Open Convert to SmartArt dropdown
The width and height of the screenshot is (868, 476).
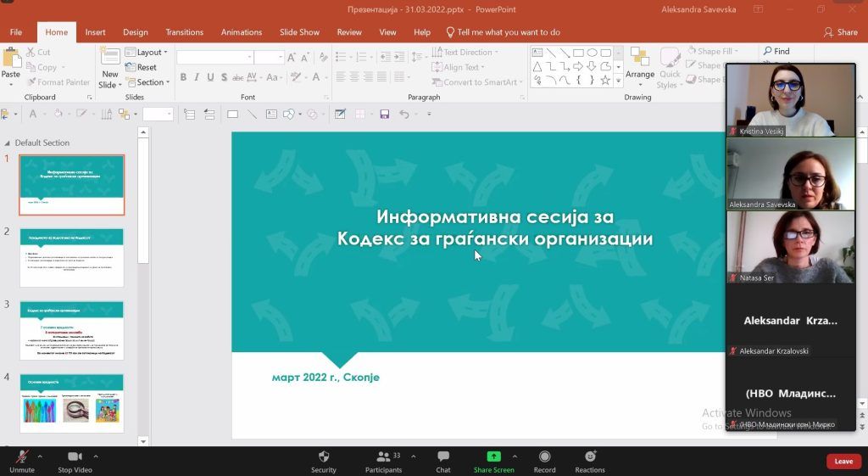click(477, 82)
